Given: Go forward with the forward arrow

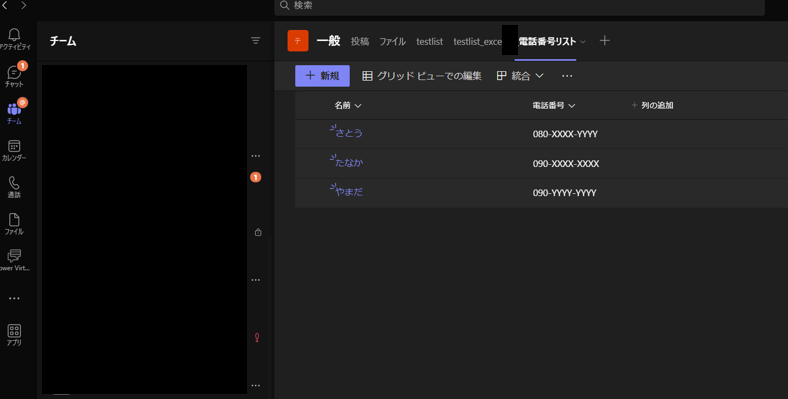Looking at the screenshot, I should [x=24, y=6].
